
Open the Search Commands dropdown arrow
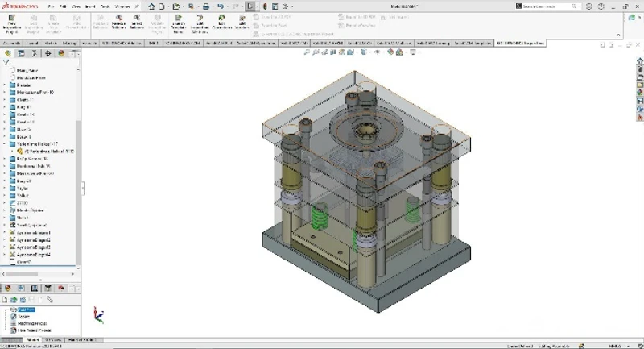tap(580, 6)
